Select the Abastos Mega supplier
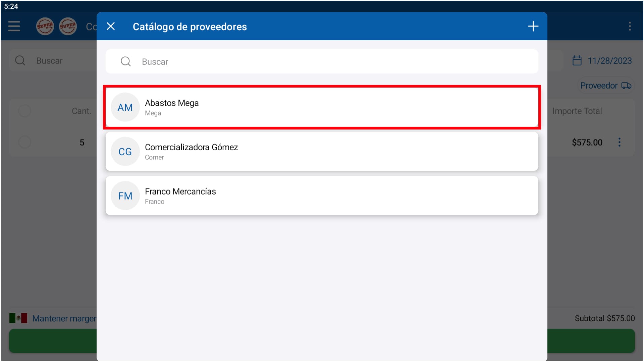 pyautogui.click(x=321, y=107)
